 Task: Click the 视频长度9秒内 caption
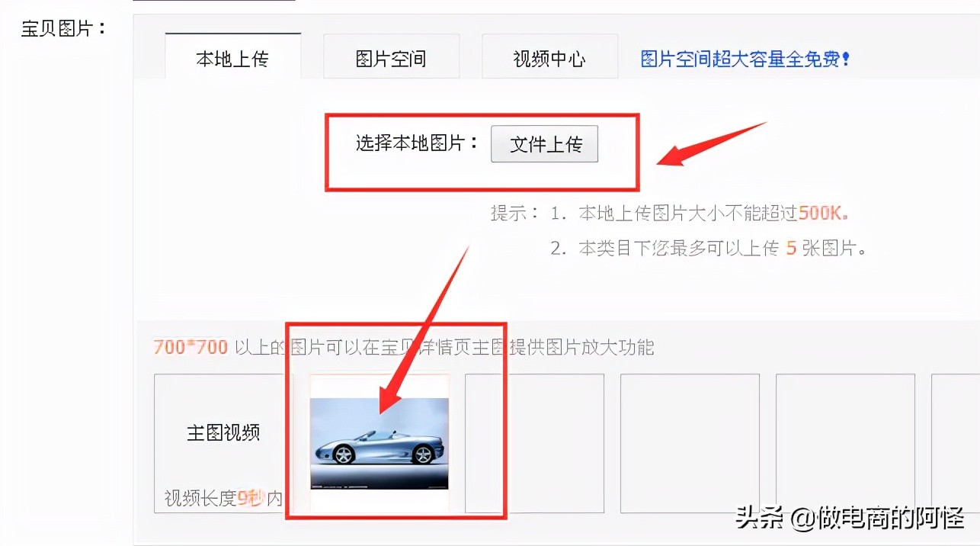tap(223, 499)
